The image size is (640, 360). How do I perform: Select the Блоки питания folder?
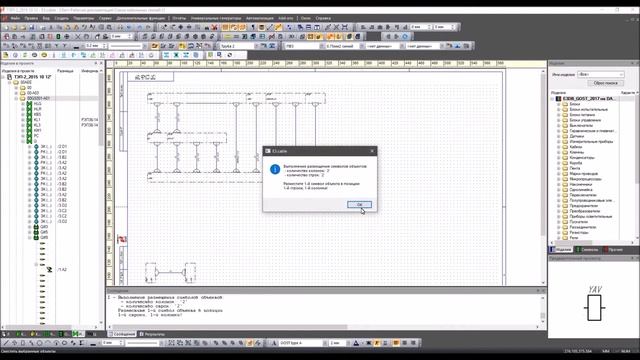pyautogui.click(x=582, y=115)
